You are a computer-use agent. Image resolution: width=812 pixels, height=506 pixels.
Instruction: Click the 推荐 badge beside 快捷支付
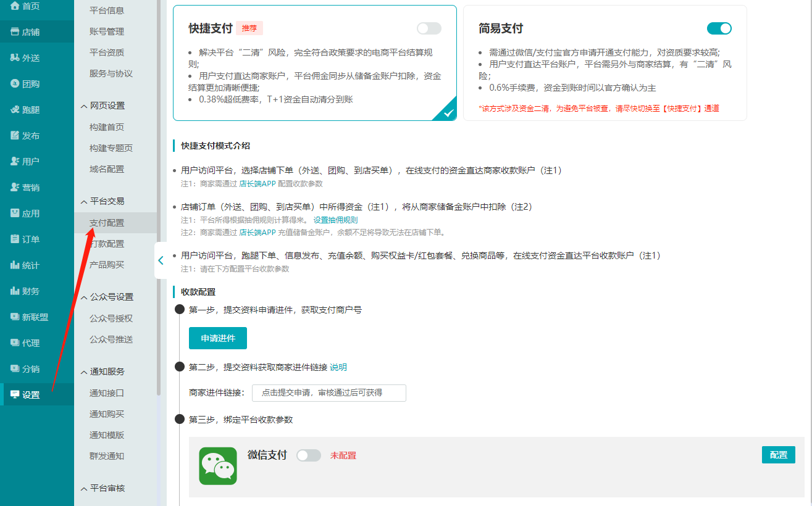click(x=249, y=28)
